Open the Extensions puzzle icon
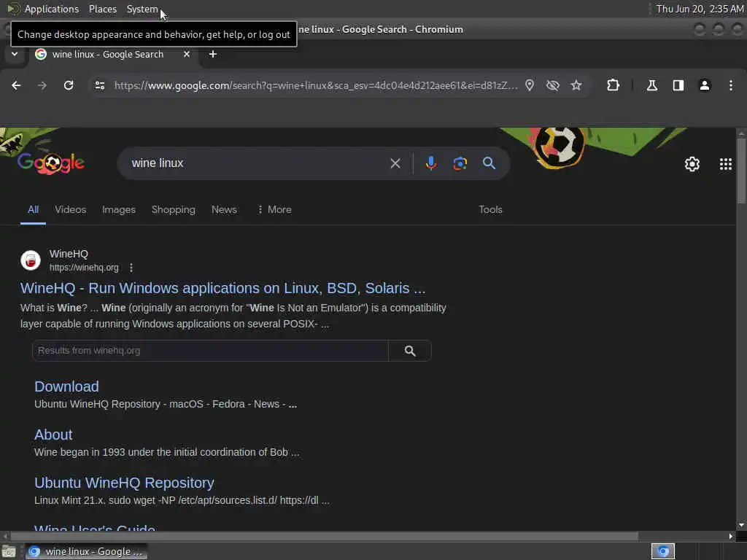747x560 pixels. tap(613, 85)
